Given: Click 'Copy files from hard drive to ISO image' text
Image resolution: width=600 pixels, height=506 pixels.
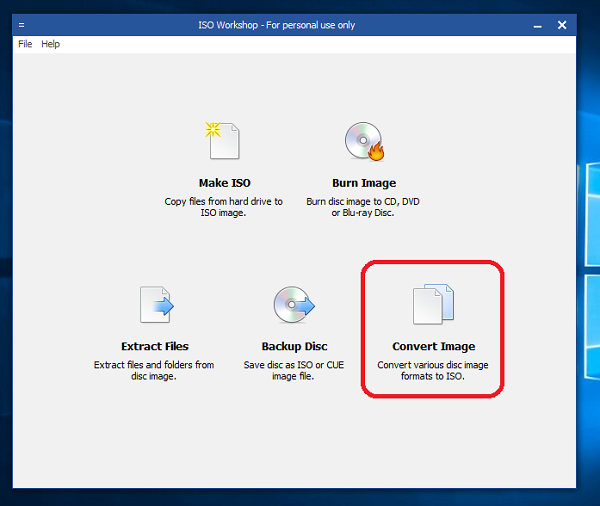Looking at the screenshot, I should 223,207.
